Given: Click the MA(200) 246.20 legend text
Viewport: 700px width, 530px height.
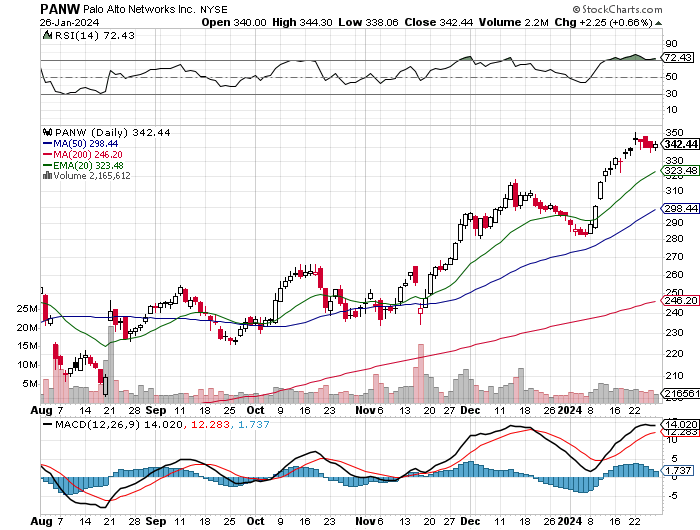Looking at the screenshot, I should coord(88,154).
